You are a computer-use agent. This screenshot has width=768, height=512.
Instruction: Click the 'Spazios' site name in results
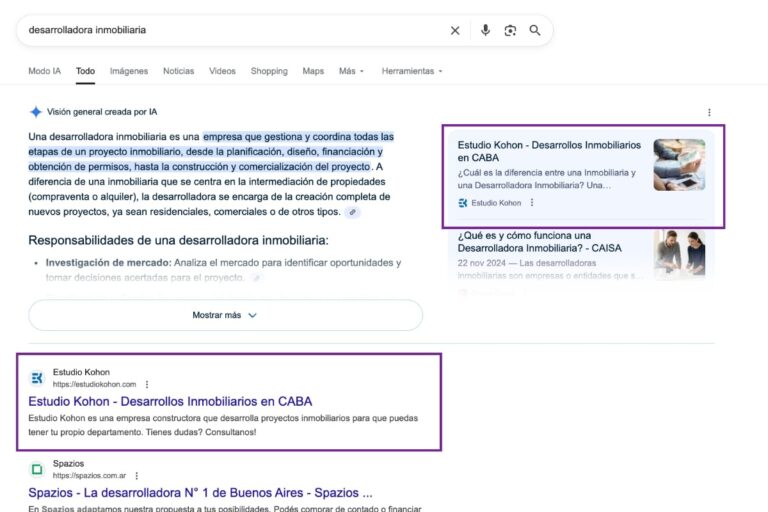(68, 463)
